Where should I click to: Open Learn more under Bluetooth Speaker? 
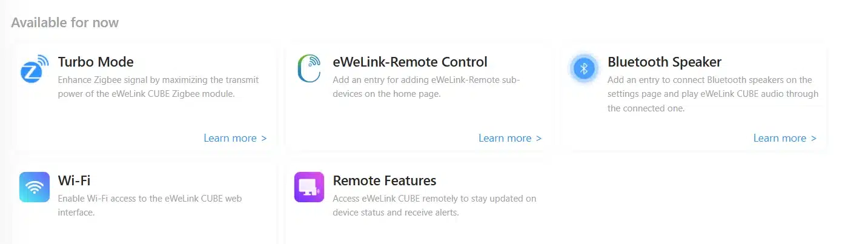coord(780,138)
